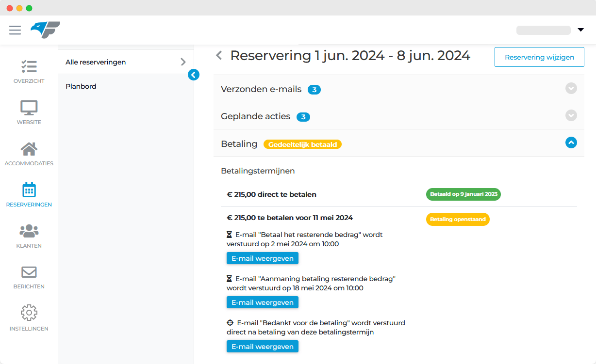Click Reservering 1 jun. 2024 title
The height and width of the screenshot is (364, 596).
[x=350, y=56]
